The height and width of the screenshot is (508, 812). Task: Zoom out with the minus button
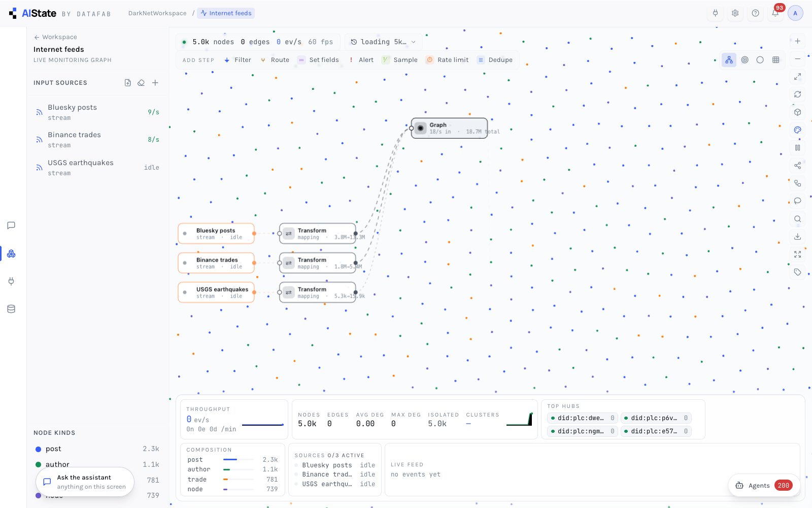pos(797,59)
